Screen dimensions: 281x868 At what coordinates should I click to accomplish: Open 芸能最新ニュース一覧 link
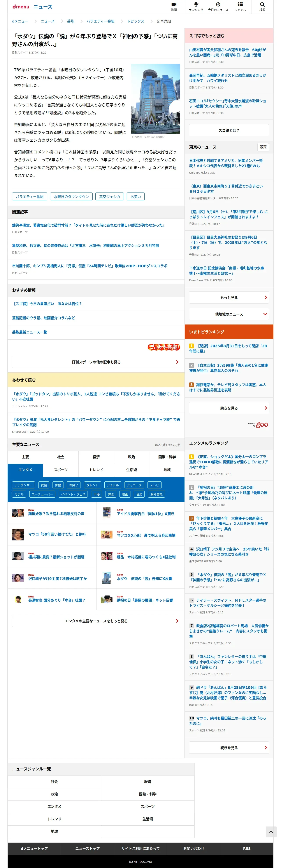(x=30, y=332)
